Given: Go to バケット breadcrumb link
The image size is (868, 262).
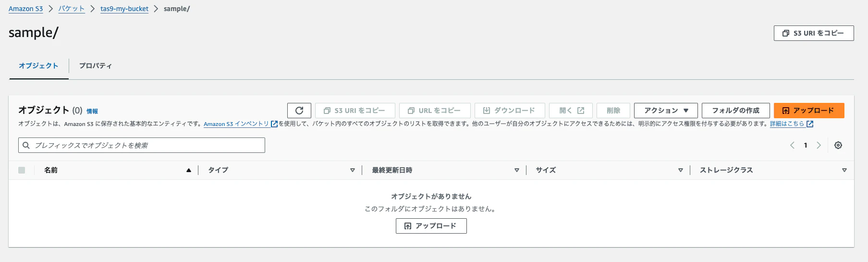Looking at the screenshot, I should pyautogui.click(x=72, y=9).
